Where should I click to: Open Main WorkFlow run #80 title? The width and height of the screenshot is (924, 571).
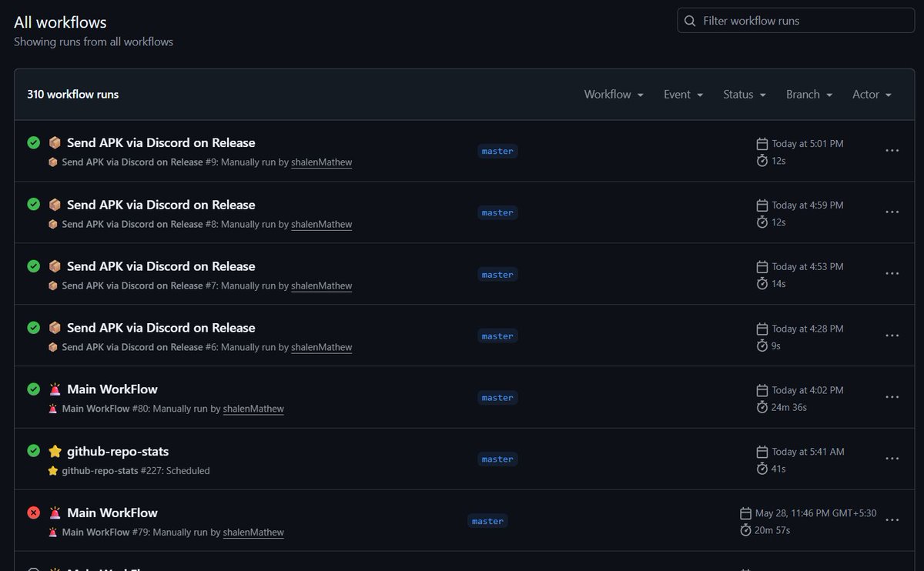pos(112,389)
